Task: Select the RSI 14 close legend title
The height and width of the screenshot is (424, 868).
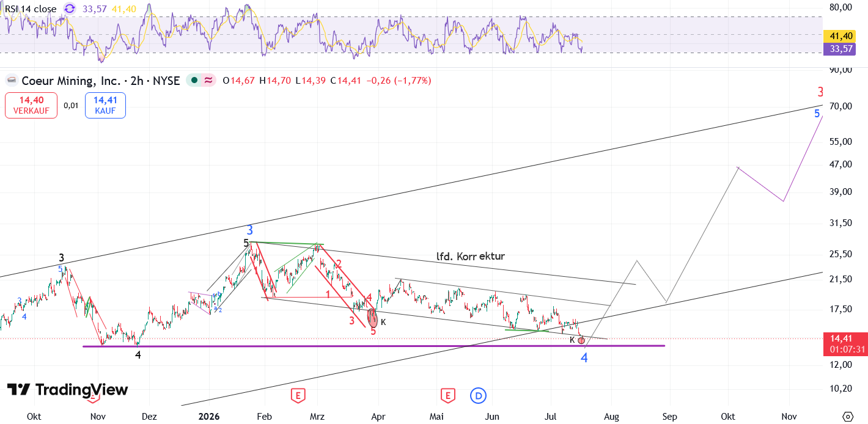Action: [x=31, y=9]
